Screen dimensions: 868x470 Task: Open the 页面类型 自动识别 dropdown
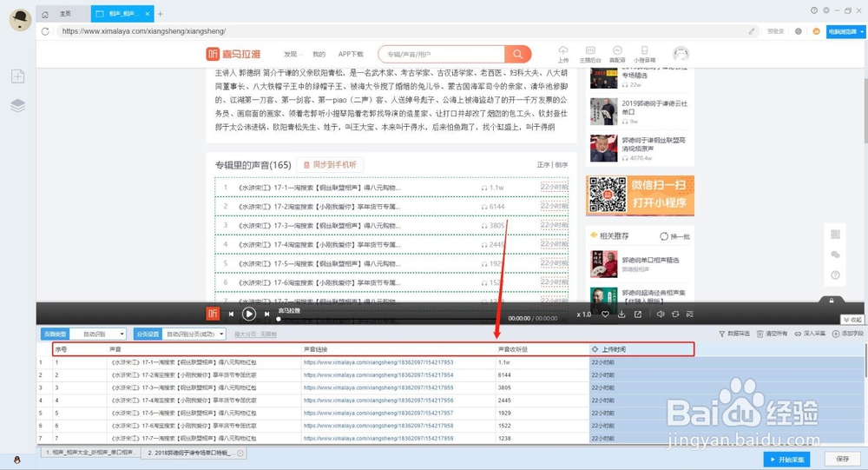(98, 334)
